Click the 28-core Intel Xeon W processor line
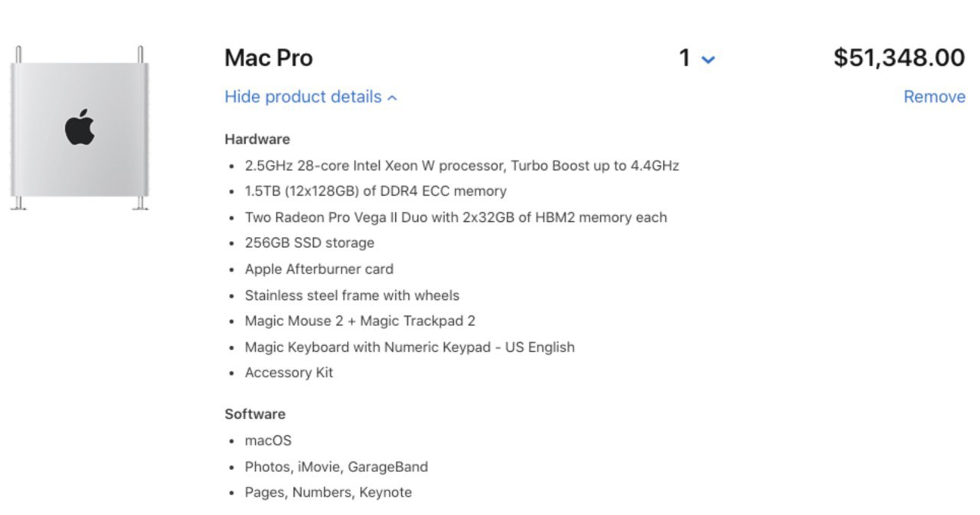The image size is (980, 515). tap(462, 165)
